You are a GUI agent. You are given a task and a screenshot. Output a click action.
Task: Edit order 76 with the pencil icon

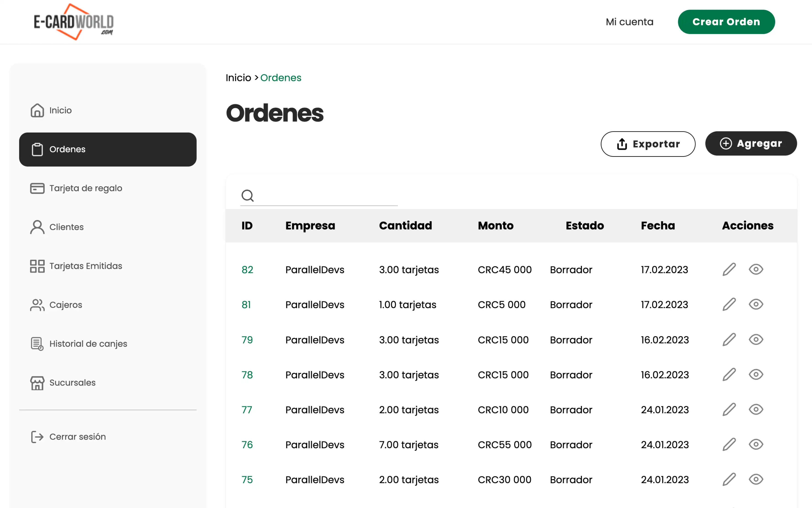tap(729, 444)
